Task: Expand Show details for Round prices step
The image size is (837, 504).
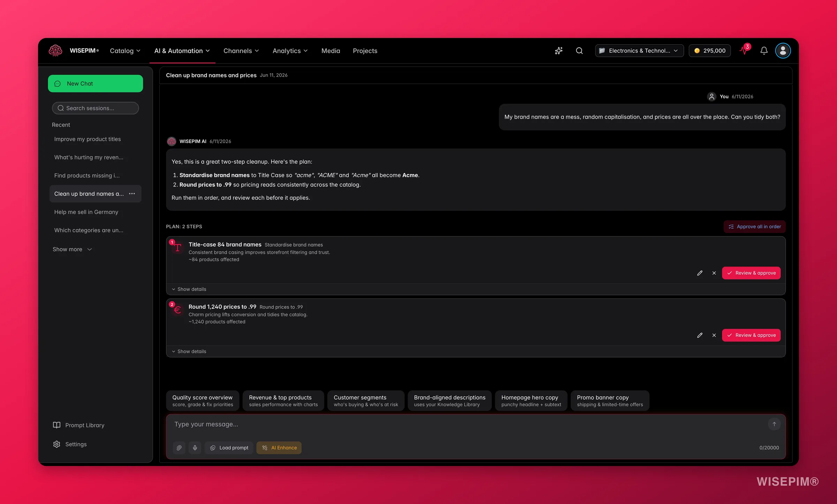Action: pyautogui.click(x=189, y=351)
